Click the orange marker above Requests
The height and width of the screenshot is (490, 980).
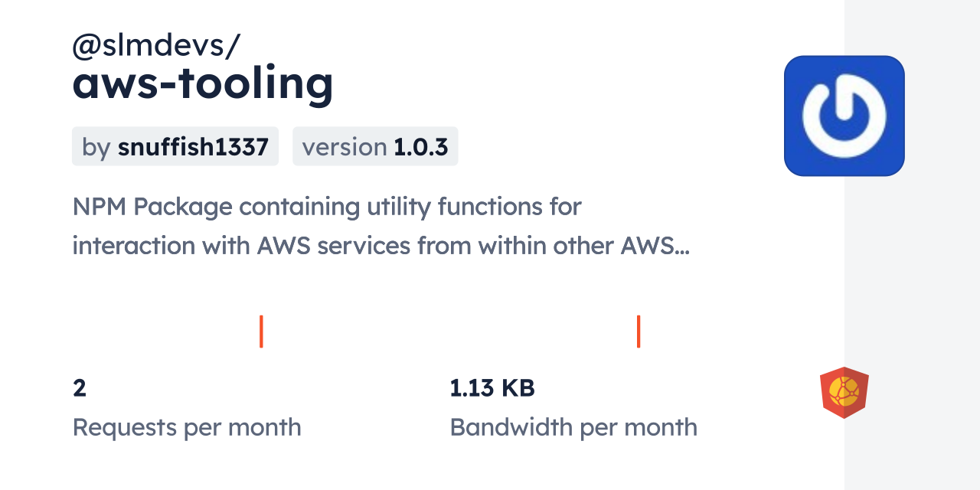tap(261, 332)
